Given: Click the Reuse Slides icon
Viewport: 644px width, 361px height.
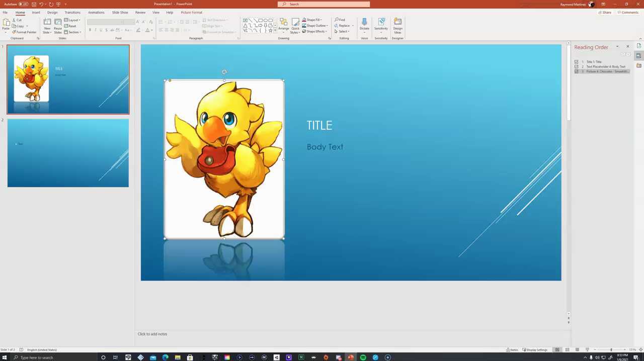Looking at the screenshot, I should point(58,26).
